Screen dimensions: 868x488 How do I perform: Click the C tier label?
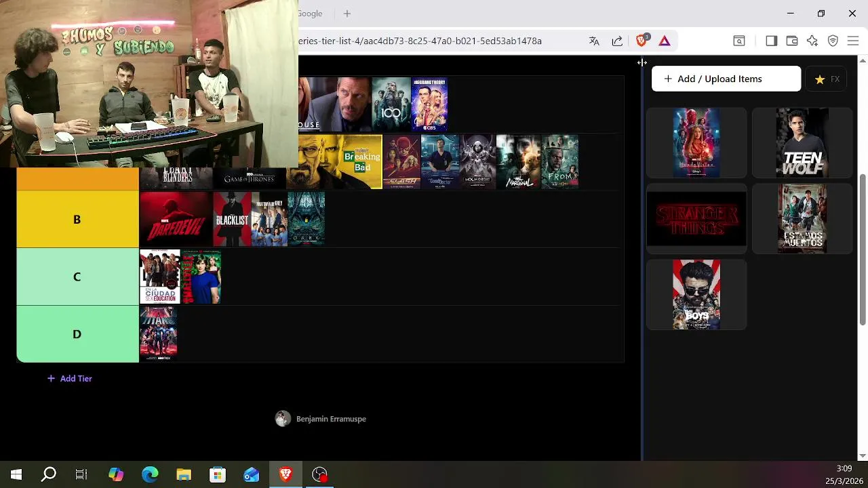point(77,277)
